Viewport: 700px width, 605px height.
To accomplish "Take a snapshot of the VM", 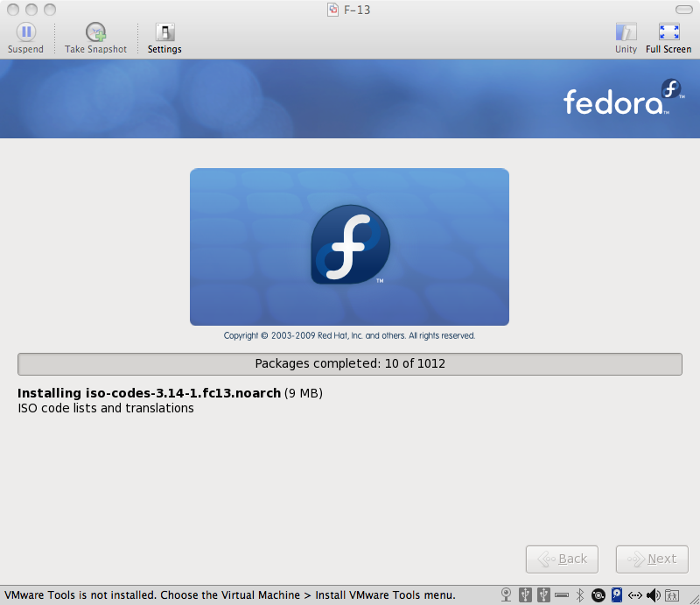I will click(x=95, y=35).
